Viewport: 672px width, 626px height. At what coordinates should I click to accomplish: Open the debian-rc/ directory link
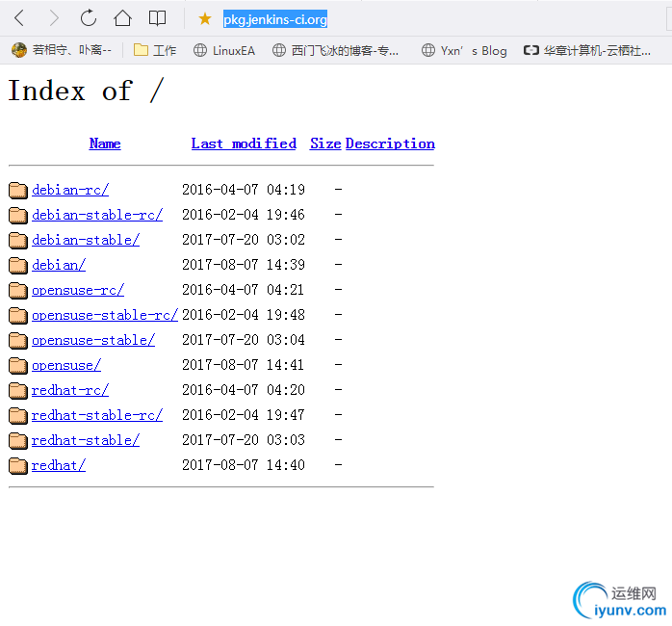(x=70, y=190)
